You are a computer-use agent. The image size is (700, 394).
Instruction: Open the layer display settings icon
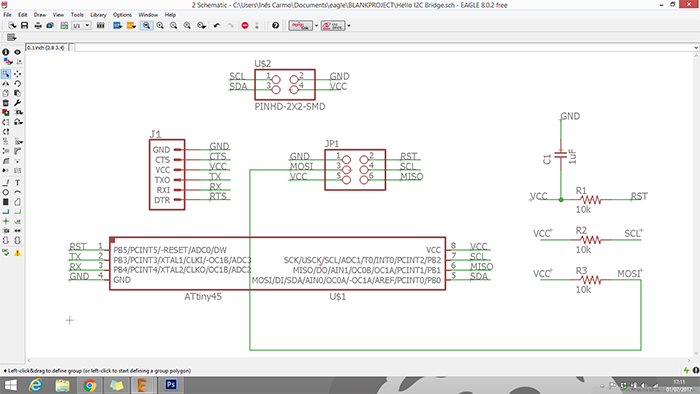(x=8, y=62)
